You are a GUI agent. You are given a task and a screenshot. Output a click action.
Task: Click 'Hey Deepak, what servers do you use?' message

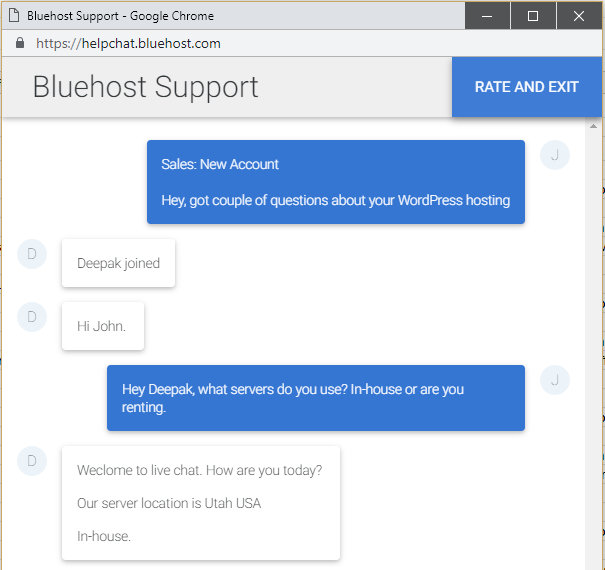316,398
